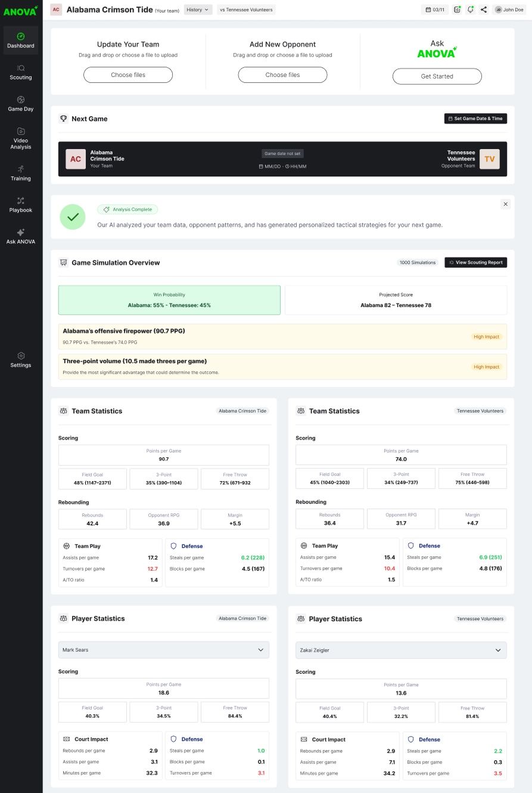Viewport: 532px width, 793px height.
Task: Select the Projected Score card
Action: coord(396,300)
